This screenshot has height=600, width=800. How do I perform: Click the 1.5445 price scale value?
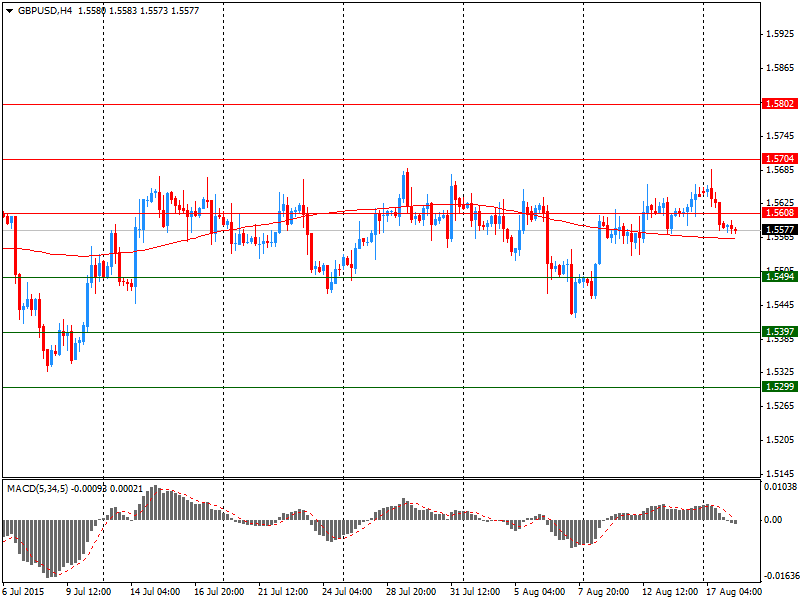781,305
